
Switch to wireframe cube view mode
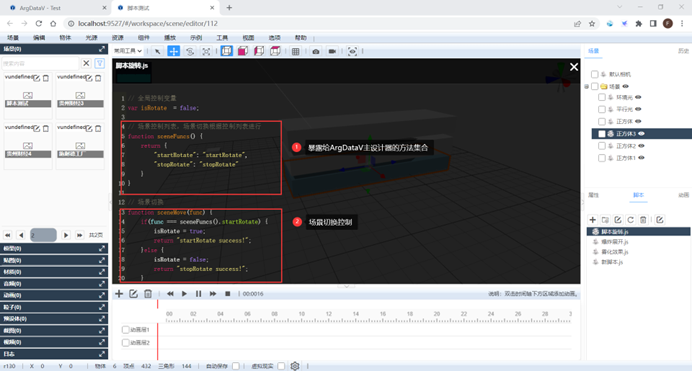coord(226,51)
